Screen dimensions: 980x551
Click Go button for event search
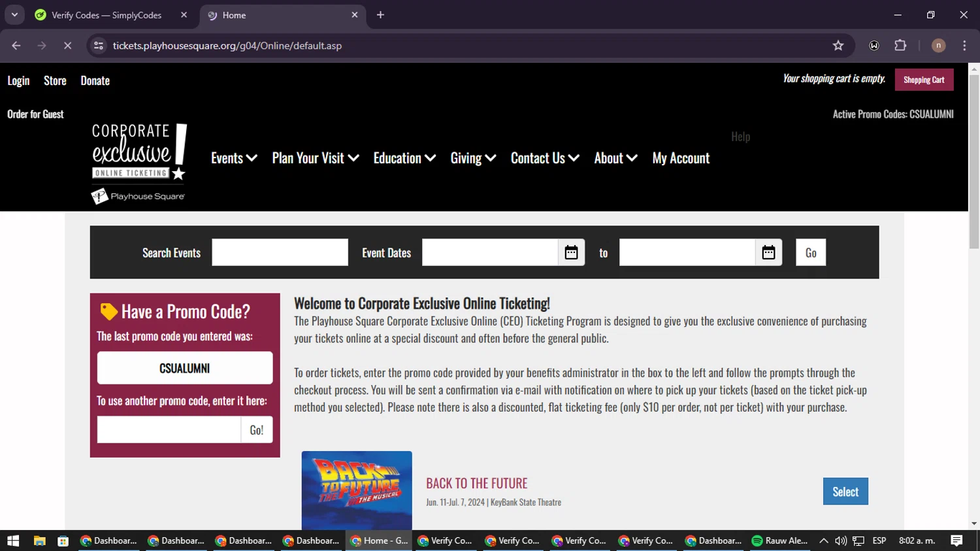click(x=811, y=252)
